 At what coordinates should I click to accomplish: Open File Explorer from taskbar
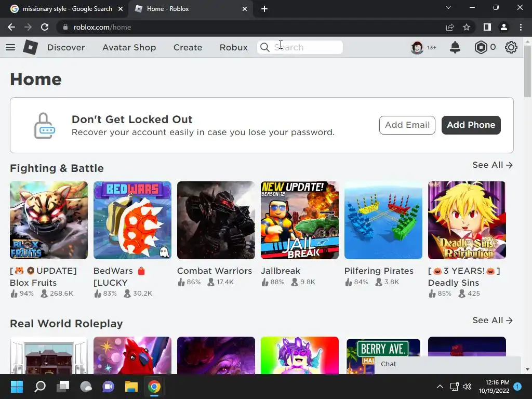(x=131, y=387)
